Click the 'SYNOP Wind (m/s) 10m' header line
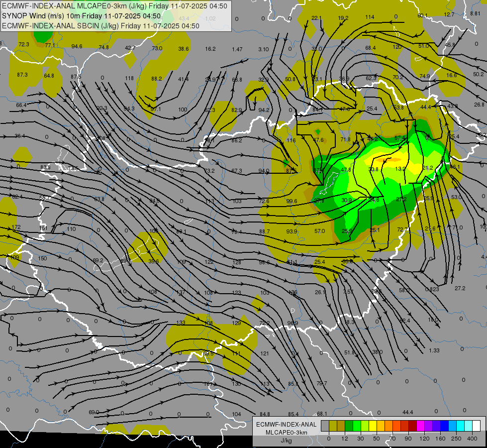This screenshot has width=487, height=448. pyautogui.click(x=82, y=16)
